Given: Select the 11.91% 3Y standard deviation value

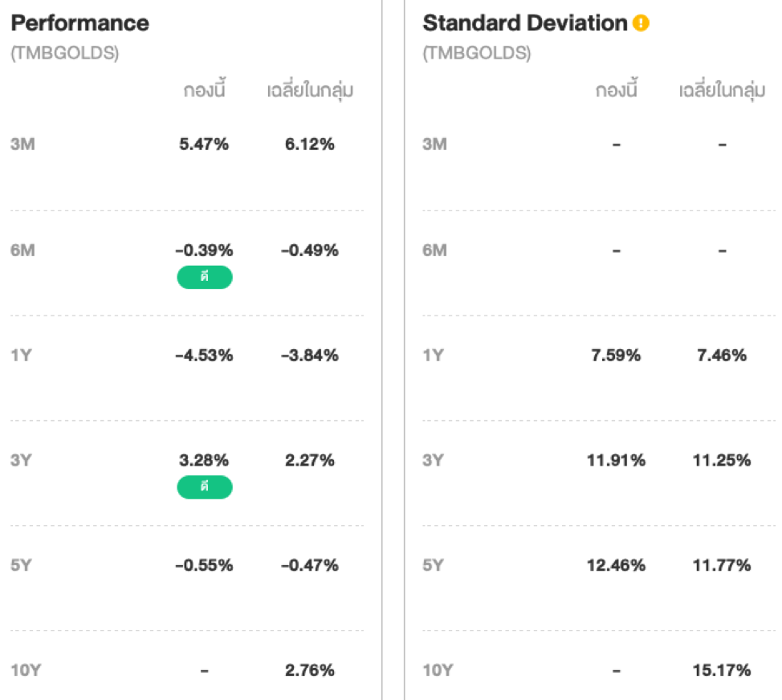Looking at the screenshot, I should coord(616,460).
